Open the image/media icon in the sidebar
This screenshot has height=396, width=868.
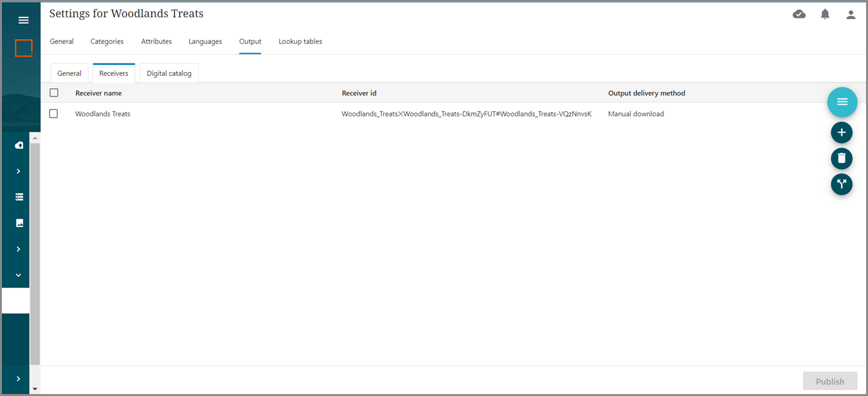coord(19,223)
